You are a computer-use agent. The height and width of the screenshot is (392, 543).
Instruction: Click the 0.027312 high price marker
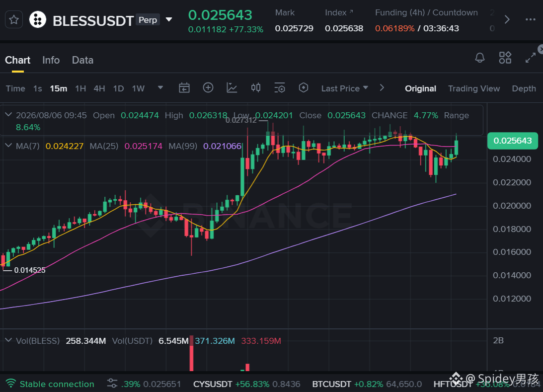pyautogui.click(x=241, y=120)
